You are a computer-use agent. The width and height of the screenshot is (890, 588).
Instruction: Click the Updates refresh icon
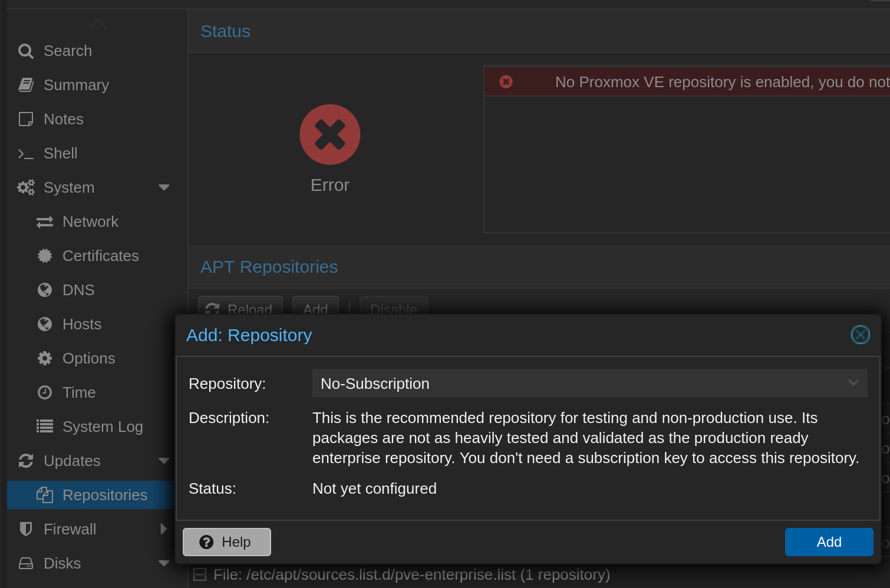click(26, 461)
